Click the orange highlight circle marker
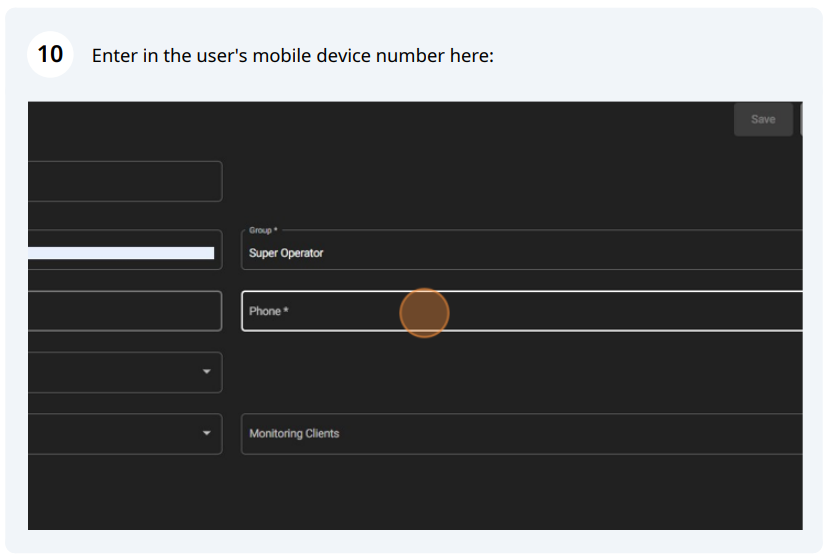 pos(424,313)
